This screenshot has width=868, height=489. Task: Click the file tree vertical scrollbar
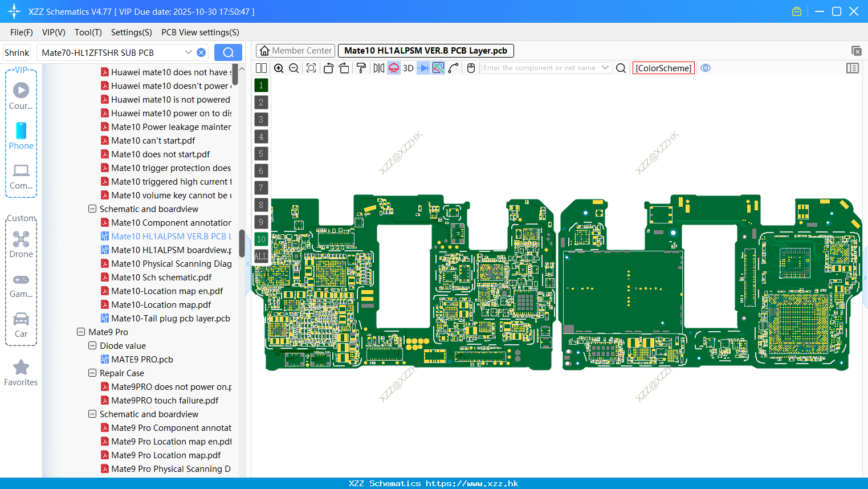tap(242, 243)
